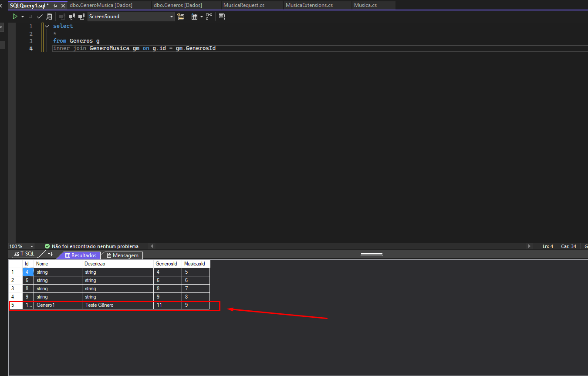Click the Nome column header
Screen dimensions: 588x376
pyautogui.click(x=58, y=264)
